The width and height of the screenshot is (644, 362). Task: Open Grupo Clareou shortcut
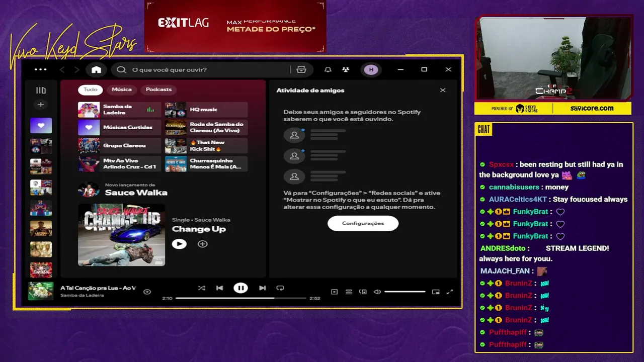click(x=119, y=146)
